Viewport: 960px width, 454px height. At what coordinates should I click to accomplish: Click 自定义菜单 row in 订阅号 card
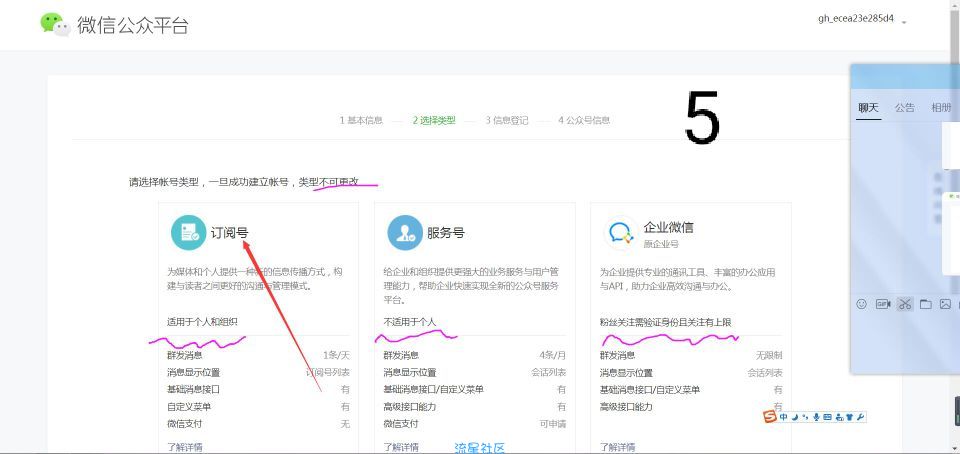pyautogui.click(x=258, y=406)
